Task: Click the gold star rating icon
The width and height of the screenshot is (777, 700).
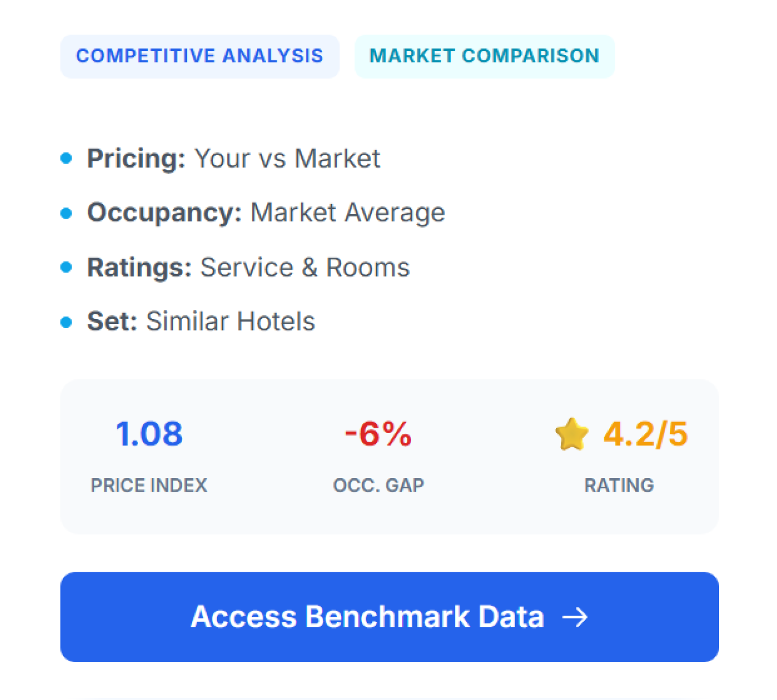Action: tap(572, 434)
